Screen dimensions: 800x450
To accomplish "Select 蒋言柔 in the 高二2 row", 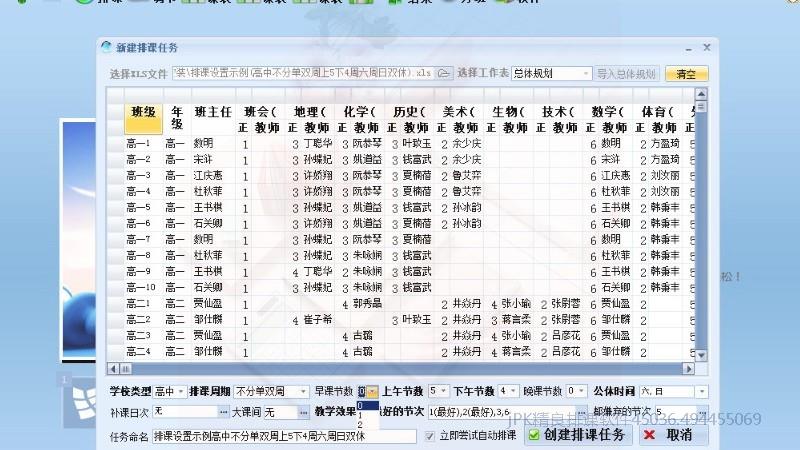I will [516, 319].
